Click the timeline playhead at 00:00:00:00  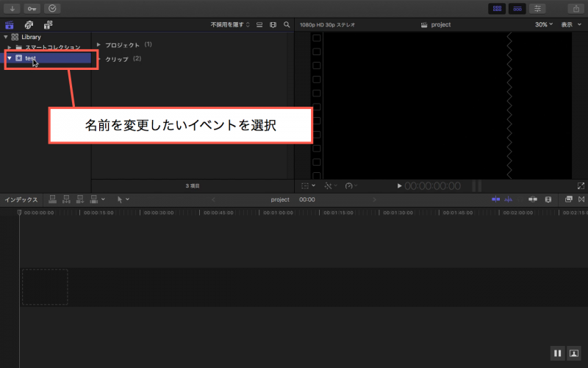pos(20,213)
